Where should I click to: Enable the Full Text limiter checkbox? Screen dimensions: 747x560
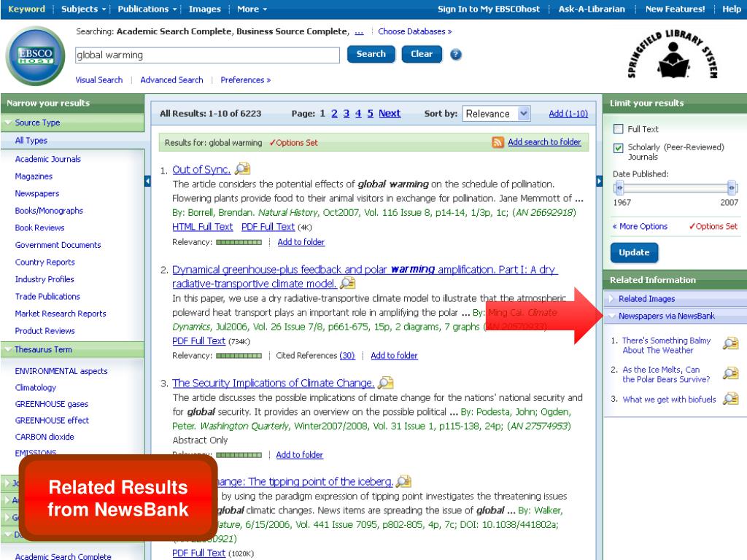point(619,128)
